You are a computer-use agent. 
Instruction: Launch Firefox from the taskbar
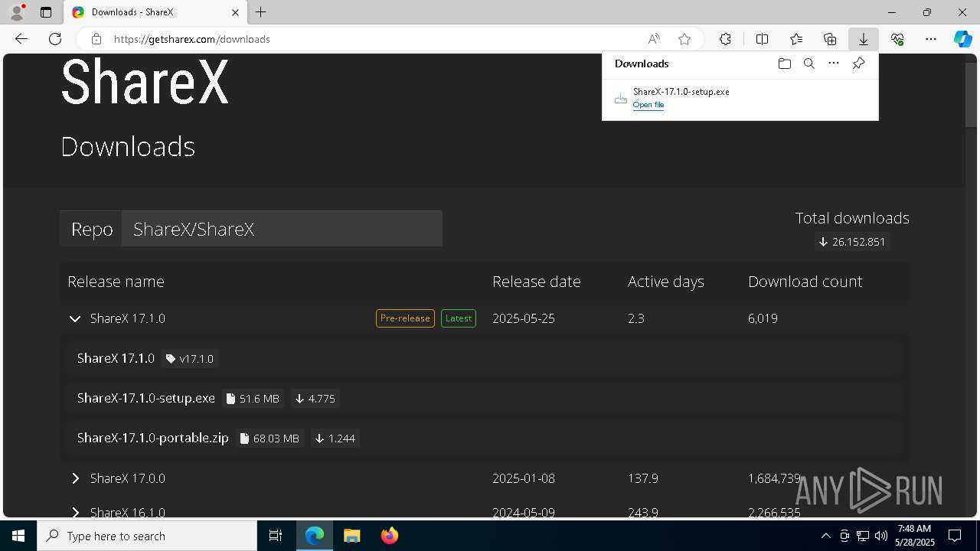(x=389, y=536)
